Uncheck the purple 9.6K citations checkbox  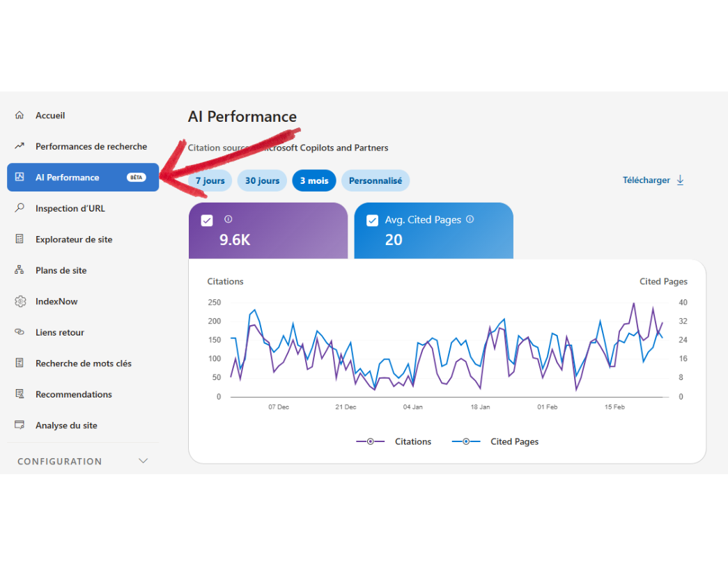coord(207,221)
